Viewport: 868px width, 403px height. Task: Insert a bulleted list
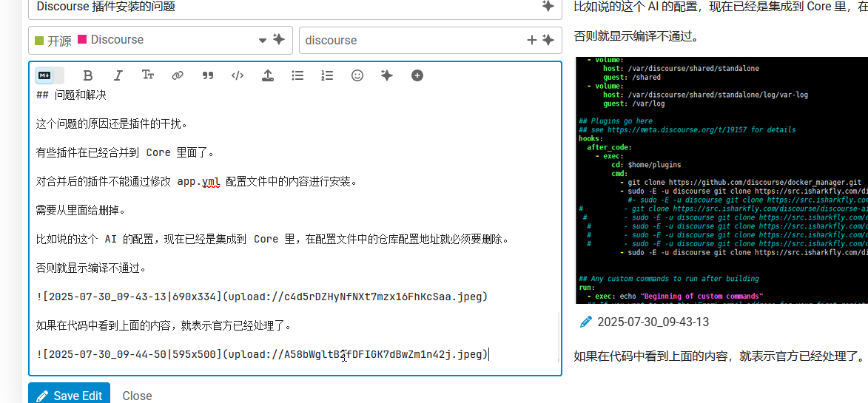pyautogui.click(x=297, y=75)
